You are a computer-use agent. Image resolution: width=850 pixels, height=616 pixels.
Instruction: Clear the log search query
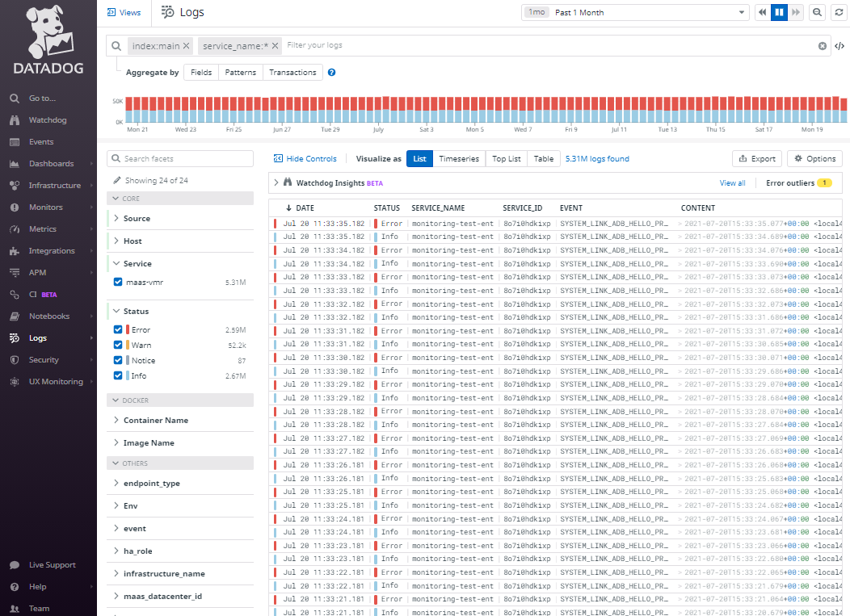click(x=823, y=46)
